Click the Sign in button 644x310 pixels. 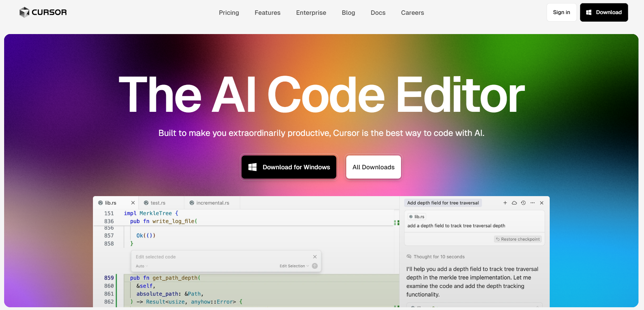[561, 12]
